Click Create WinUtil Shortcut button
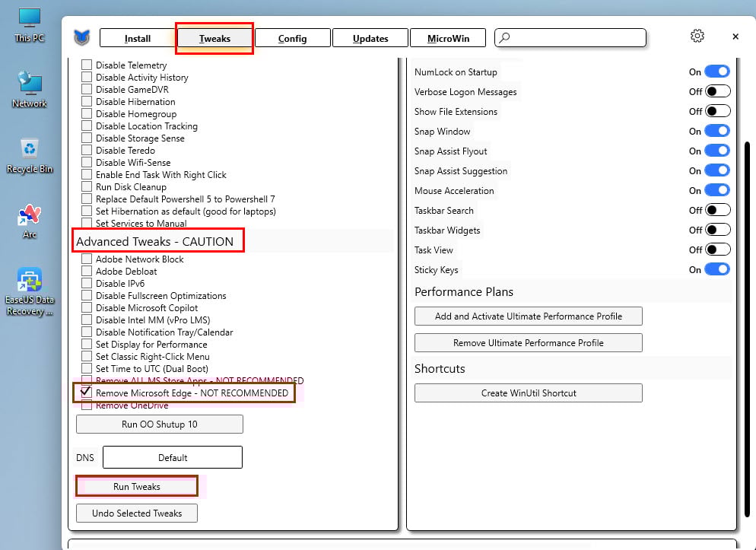Viewport: 756px width, 550px height. click(x=529, y=393)
